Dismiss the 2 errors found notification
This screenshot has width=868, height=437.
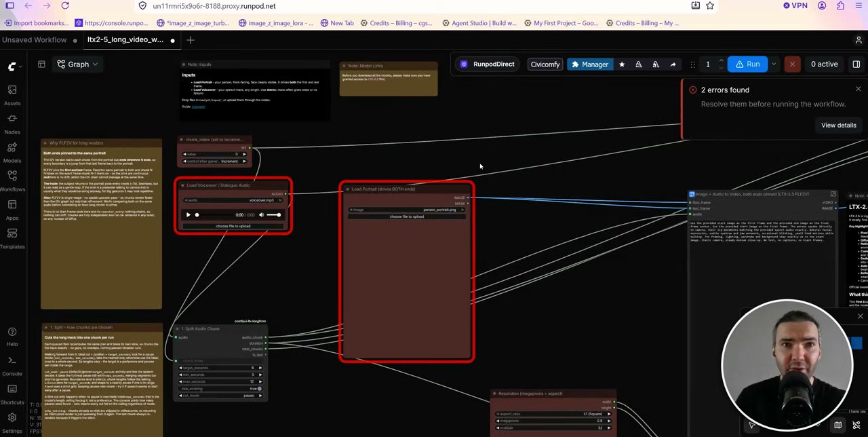(858, 90)
